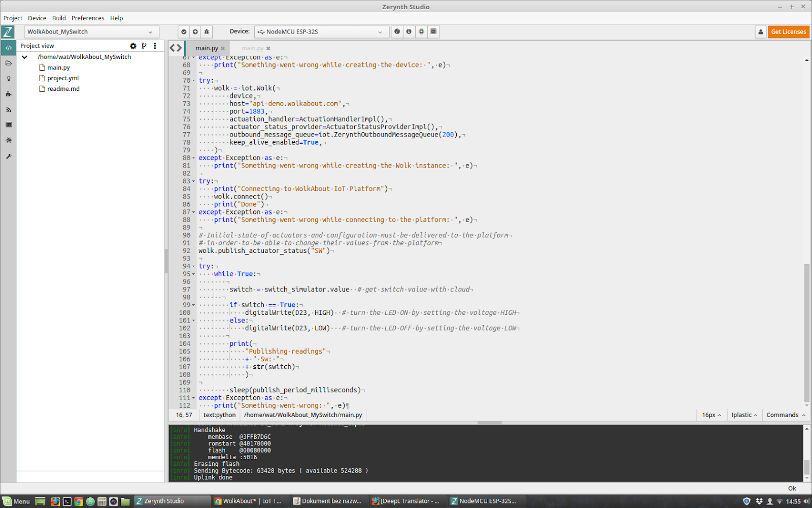Verify the project with the checkmark icon
This screenshot has height=508, width=812.
184,32
